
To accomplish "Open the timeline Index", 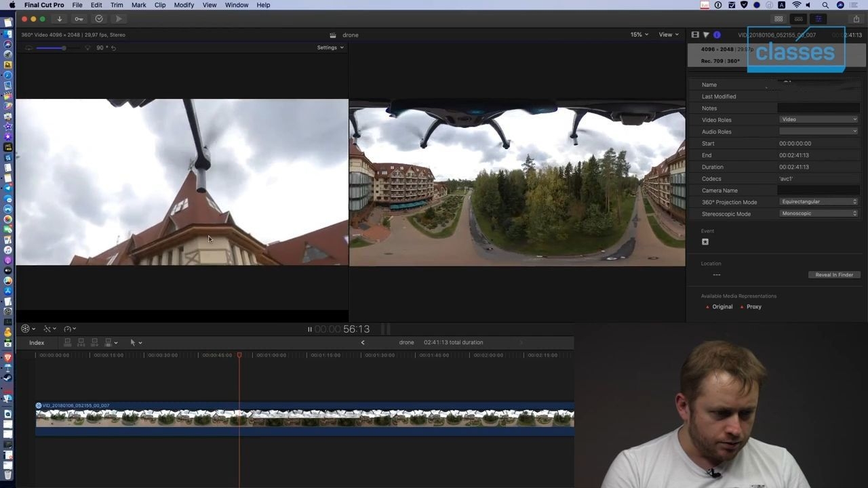I will pos(37,342).
